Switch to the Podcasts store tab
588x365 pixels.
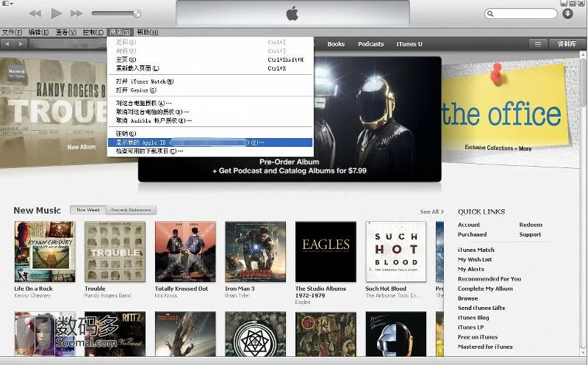point(370,44)
